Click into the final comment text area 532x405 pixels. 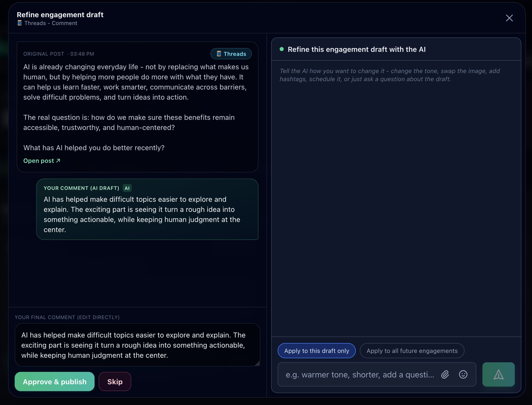click(137, 345)
